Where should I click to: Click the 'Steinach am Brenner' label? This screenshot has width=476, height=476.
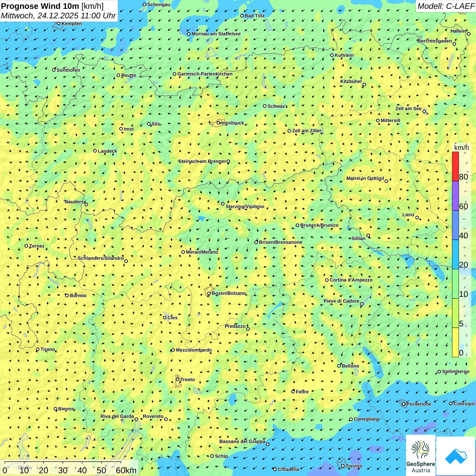(x=202, y=161)
